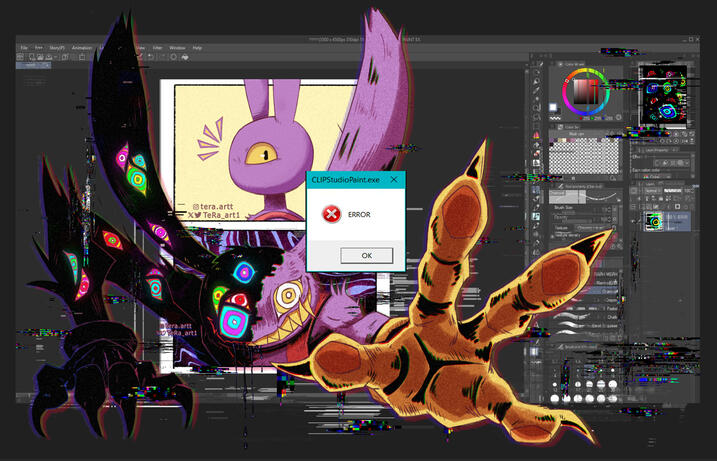Close the CLIPStudioPaint.exe error dialog

tap(394, 180)
